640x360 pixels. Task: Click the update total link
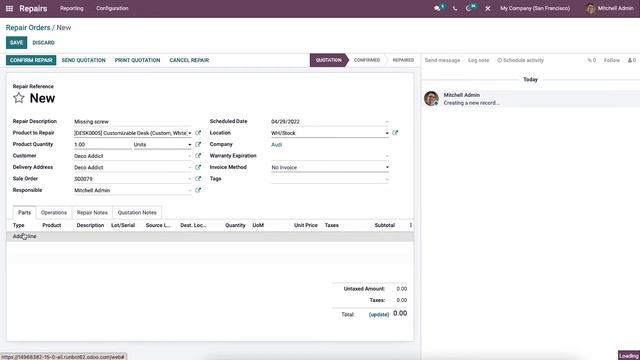point(379,314)
